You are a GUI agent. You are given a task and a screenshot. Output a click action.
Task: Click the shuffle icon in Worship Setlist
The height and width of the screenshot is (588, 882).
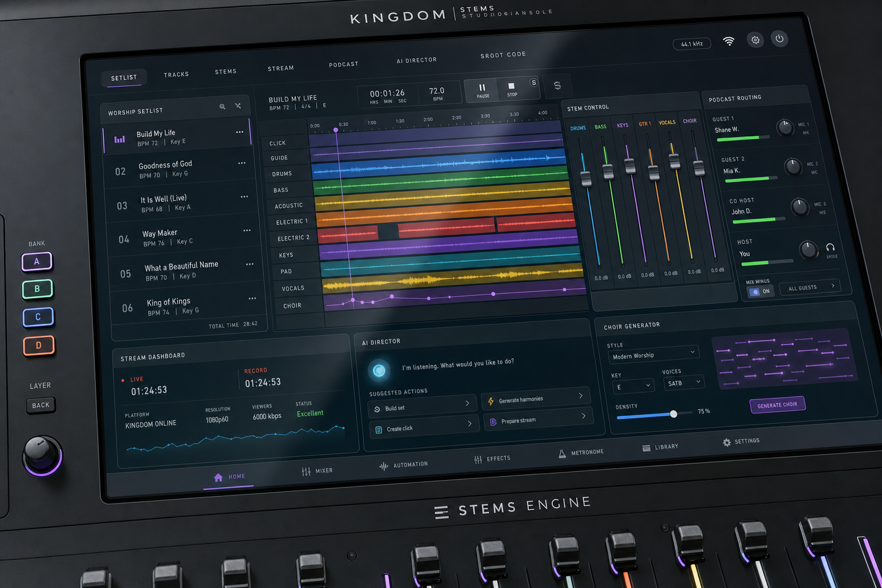tap(238, 106)
